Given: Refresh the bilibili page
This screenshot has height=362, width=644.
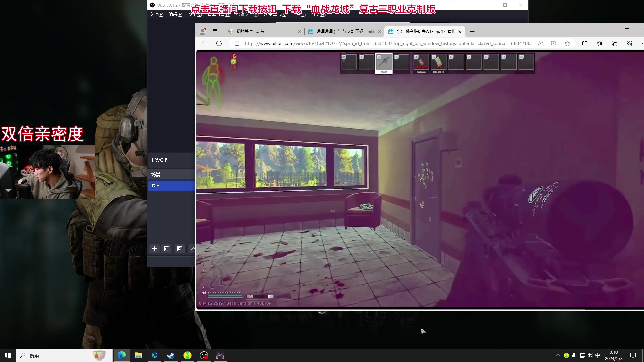Looking at the screenshot, I should [219, 43].
